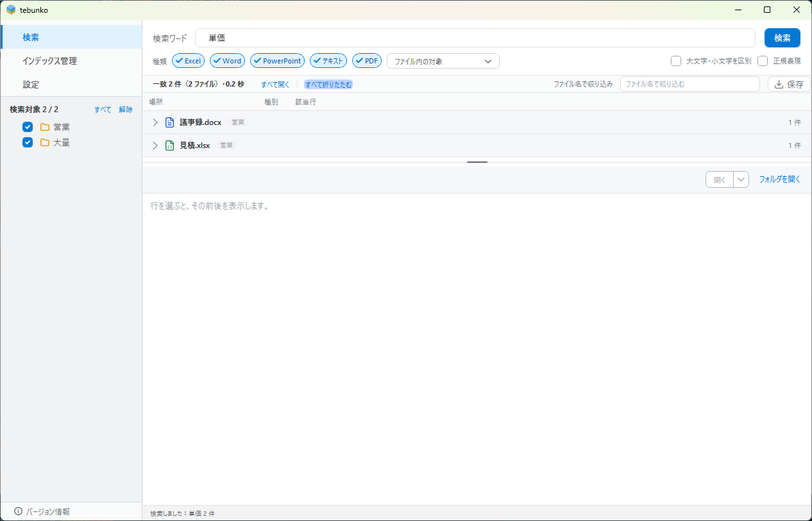Click the 大量 folder label in sidebar

62,142
